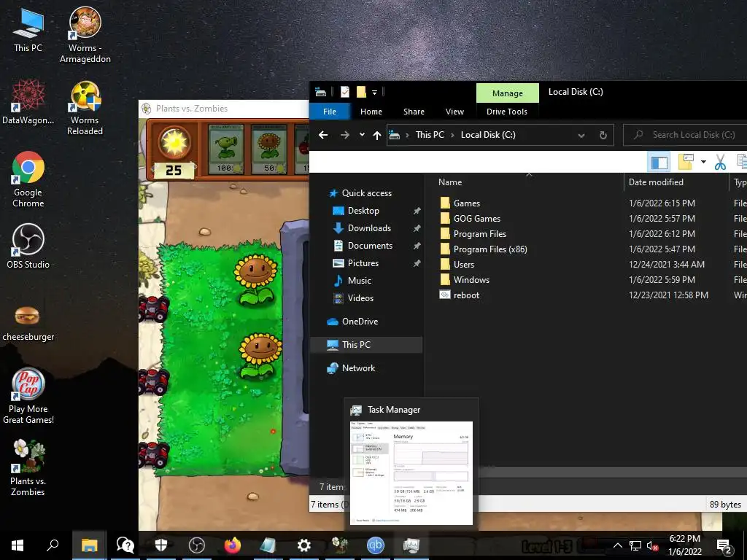
Task: Click the Search Local Disk (C:) field
Action: [x=686, y=135]
